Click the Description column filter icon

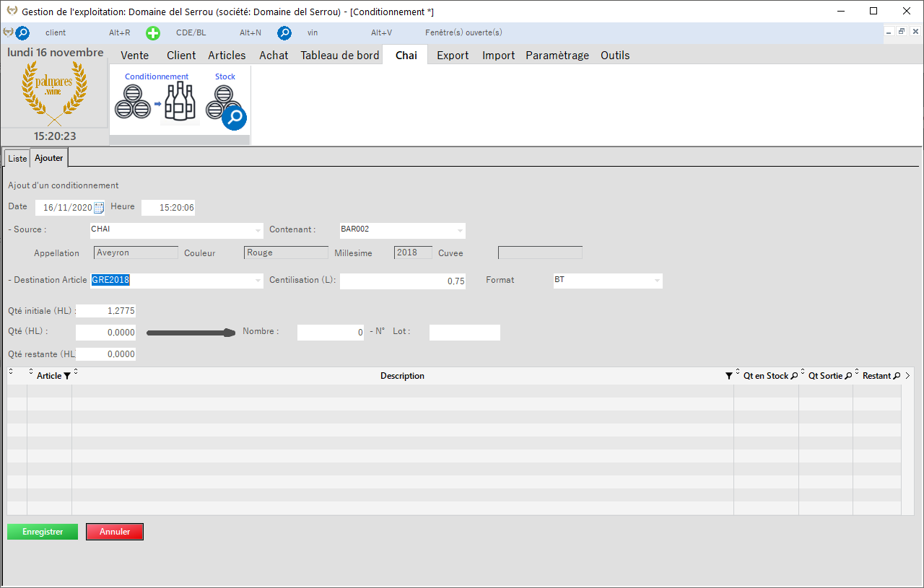click(728, 376)
